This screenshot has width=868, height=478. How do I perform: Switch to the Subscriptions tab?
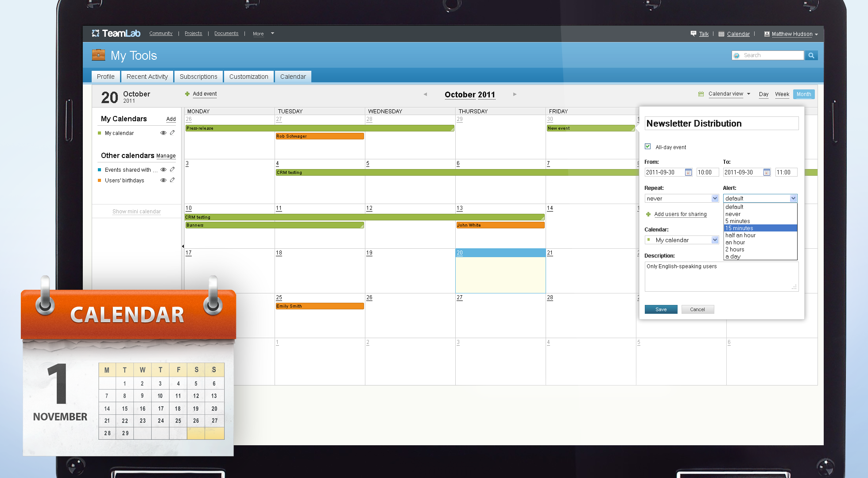[x=198, y=77]
